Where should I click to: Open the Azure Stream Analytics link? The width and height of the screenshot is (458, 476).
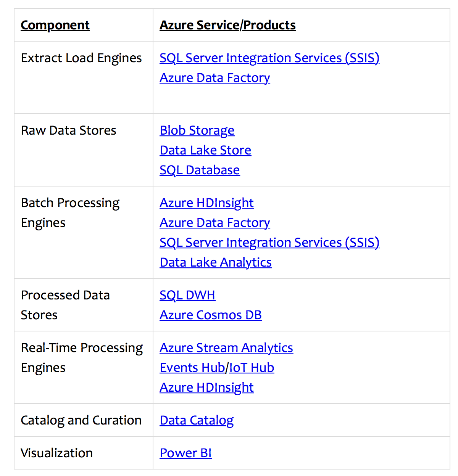[x=226, y=347]
